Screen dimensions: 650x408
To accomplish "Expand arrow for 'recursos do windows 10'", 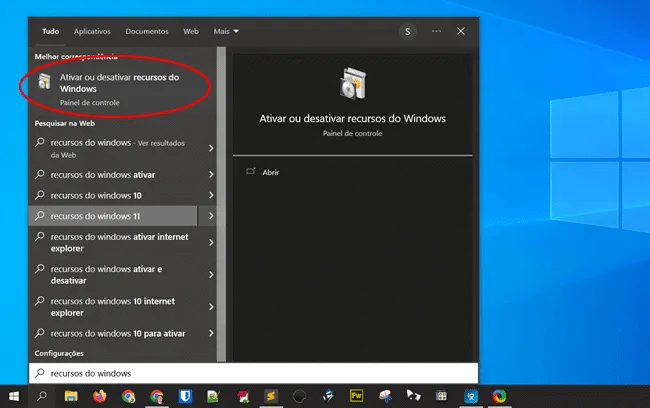I will point(211,195).
